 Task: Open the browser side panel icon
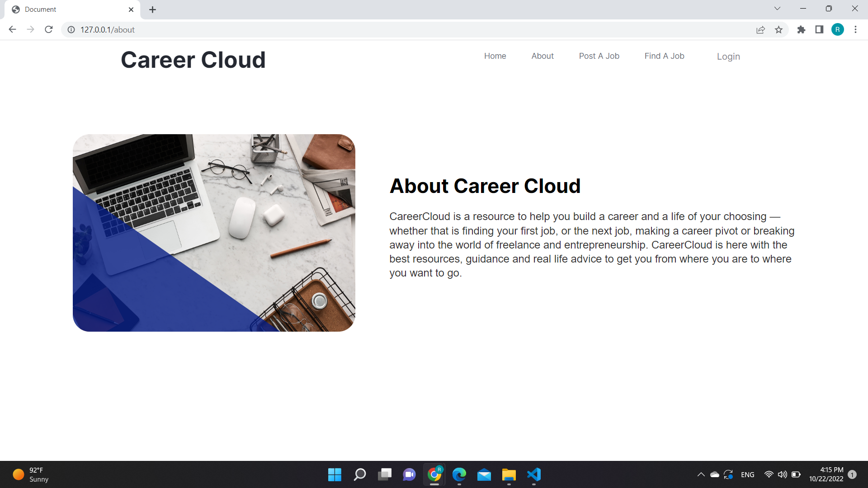tap(819, 29)
